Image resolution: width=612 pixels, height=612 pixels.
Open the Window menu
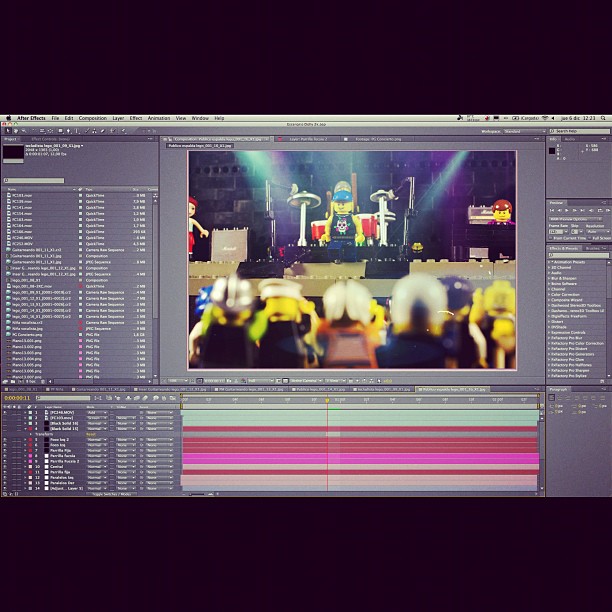(200, 118)
